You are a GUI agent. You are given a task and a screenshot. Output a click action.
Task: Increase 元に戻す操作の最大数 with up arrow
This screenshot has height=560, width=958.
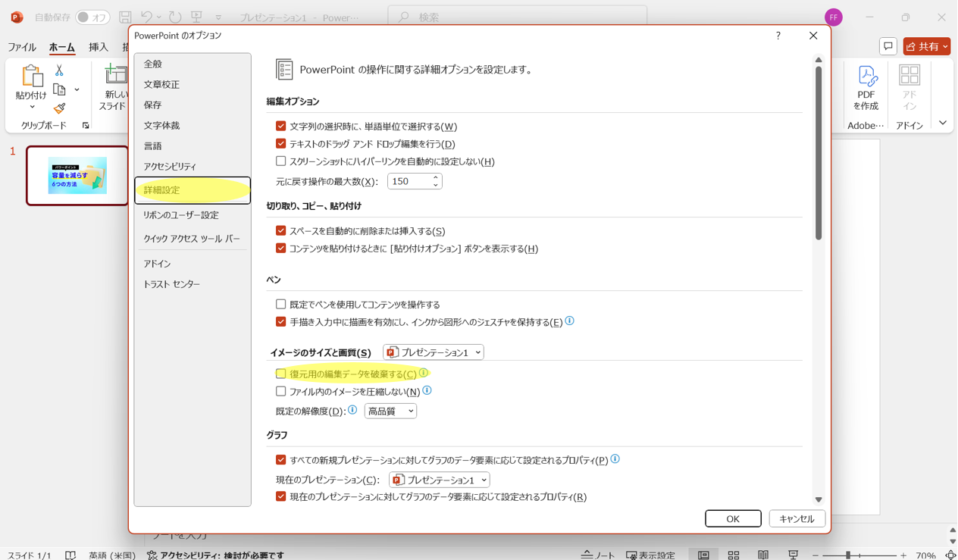pyautogui.click(x=435, y=177)
